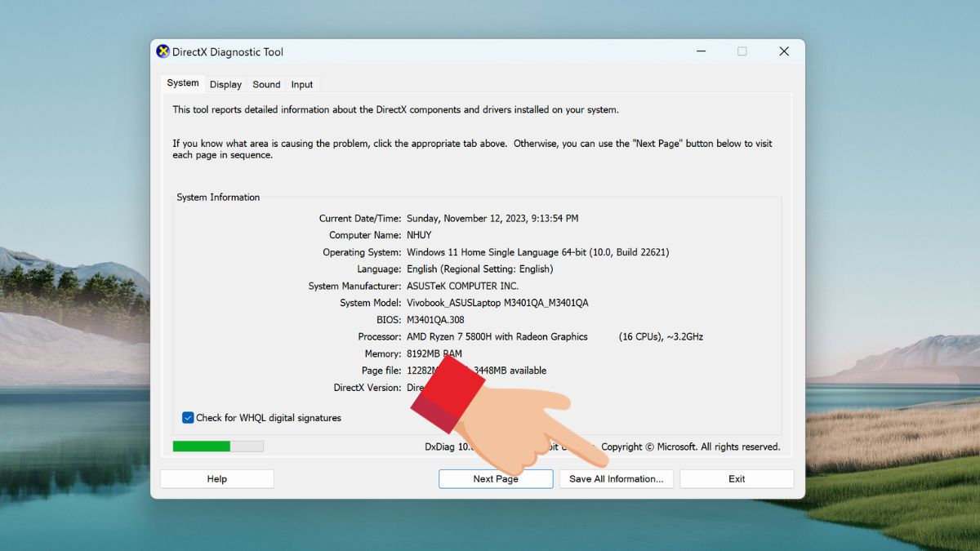Click the DirectX Diagnostic Tool title icon
The width and height of the screenshot is (980, 551).
(163, 51)
